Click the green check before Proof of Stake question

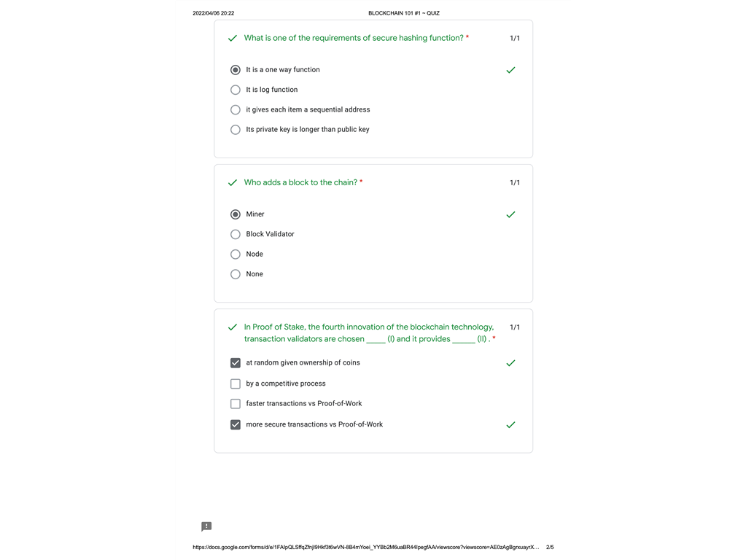(233, 327)
